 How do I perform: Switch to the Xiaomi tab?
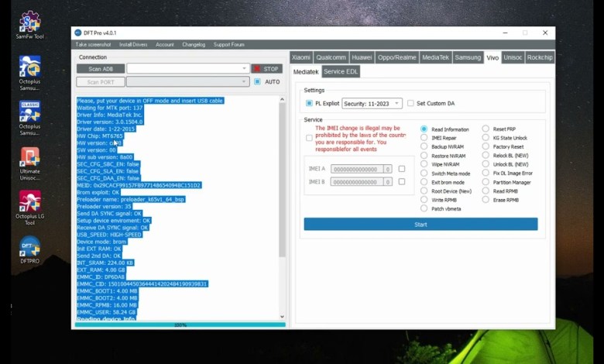click(x=301, y=57)
